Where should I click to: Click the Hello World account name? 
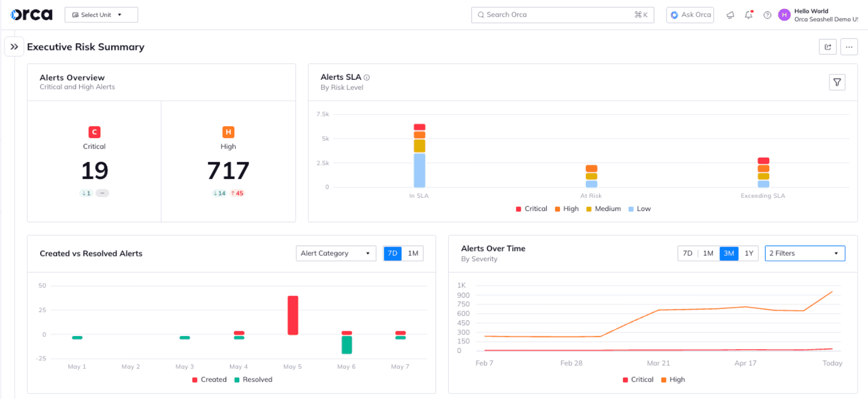[811, 11]
